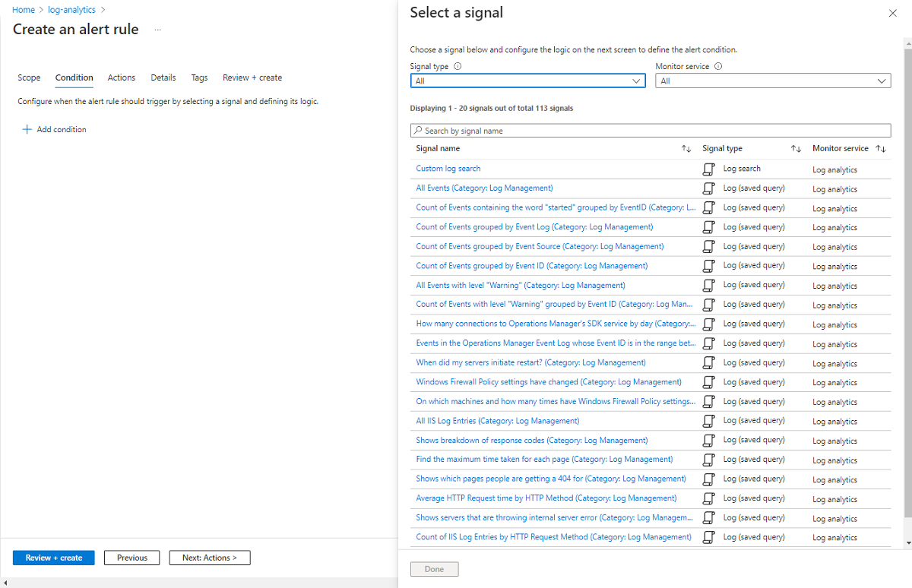Select the Scope tab

click(29, 77)
